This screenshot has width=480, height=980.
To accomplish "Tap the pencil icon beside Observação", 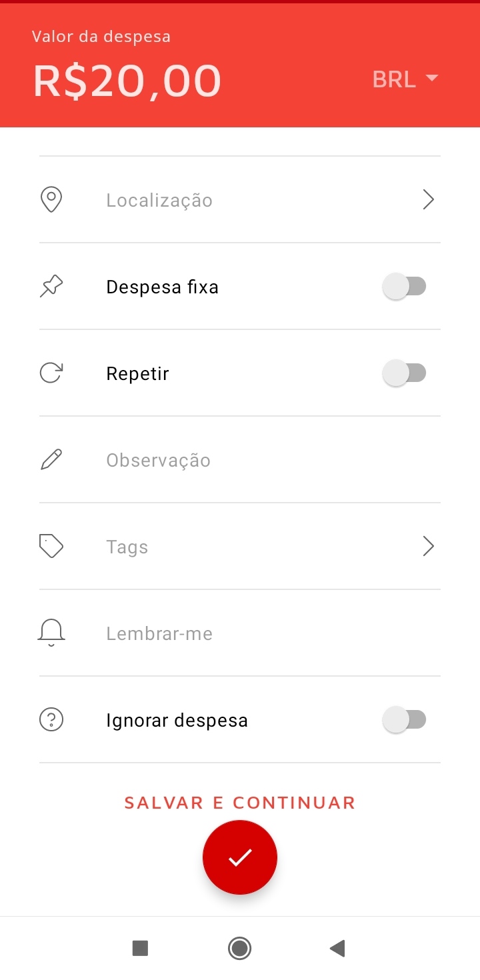I will coord(51,460).
